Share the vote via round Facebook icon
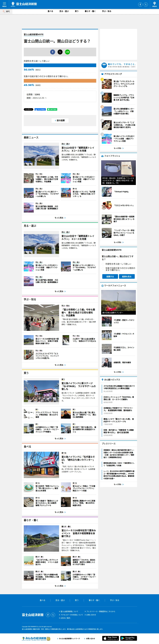 tap(53, 52)
